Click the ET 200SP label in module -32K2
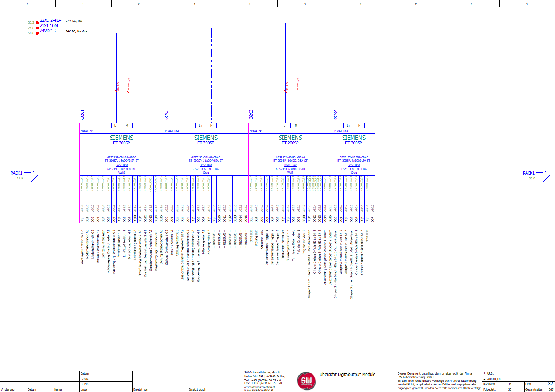The height and width of the screenshot is (392, 555). tap(206, 143)
